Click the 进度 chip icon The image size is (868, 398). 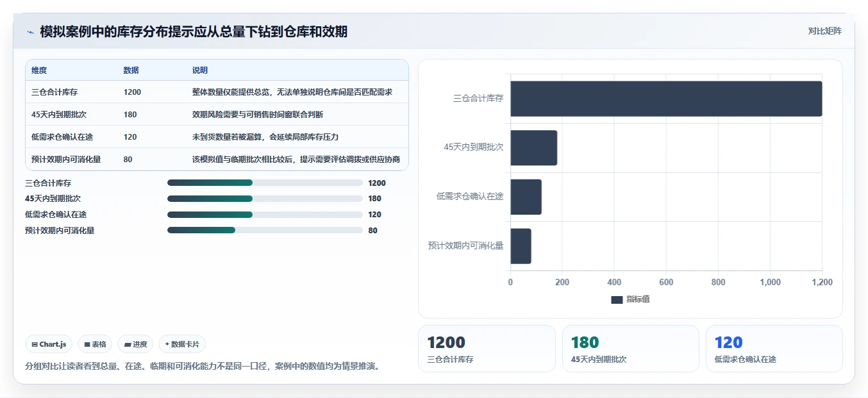point(128,344)
